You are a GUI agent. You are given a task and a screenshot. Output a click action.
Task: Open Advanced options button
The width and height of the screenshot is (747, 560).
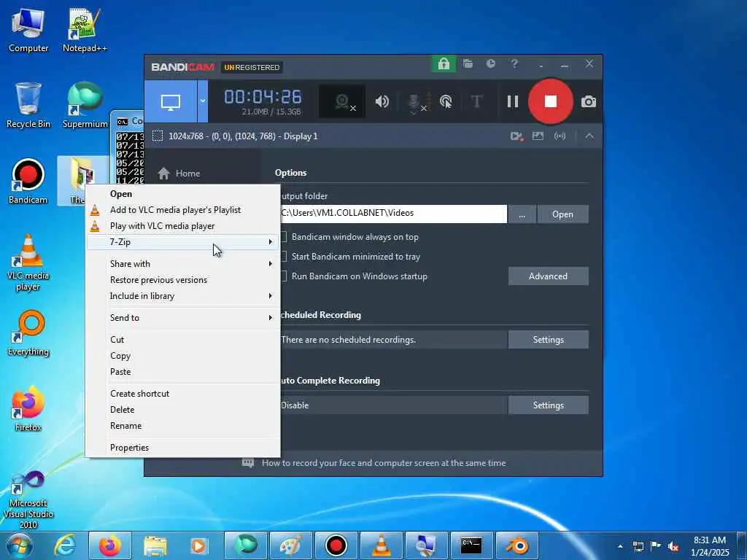click(x=549, y=276)
